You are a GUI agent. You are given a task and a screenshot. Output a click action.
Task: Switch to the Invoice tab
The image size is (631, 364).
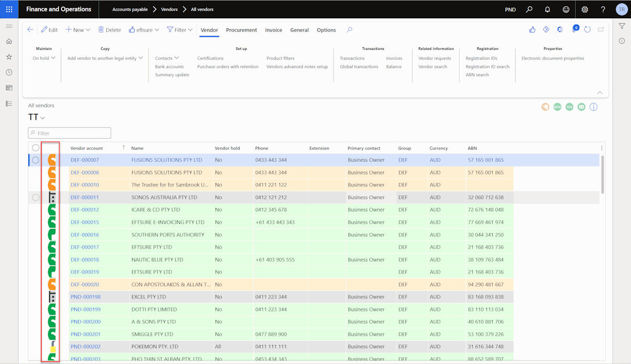(x=273, y=30)
